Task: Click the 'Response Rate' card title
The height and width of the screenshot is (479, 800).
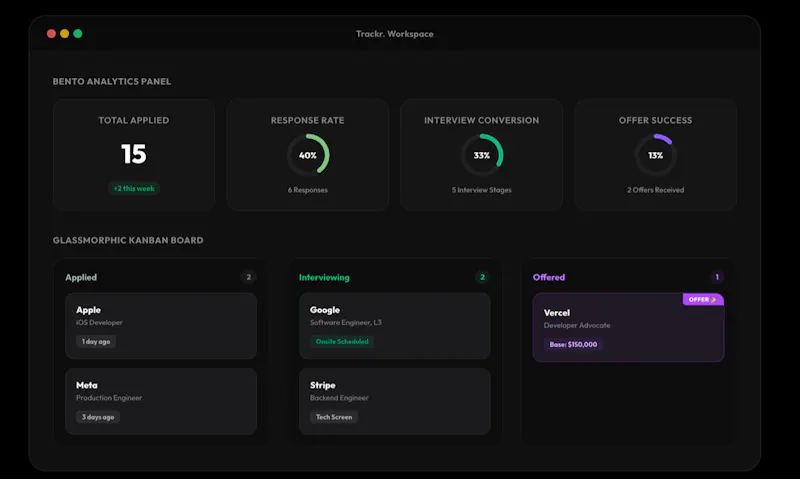Action: (x=308, y=120)
